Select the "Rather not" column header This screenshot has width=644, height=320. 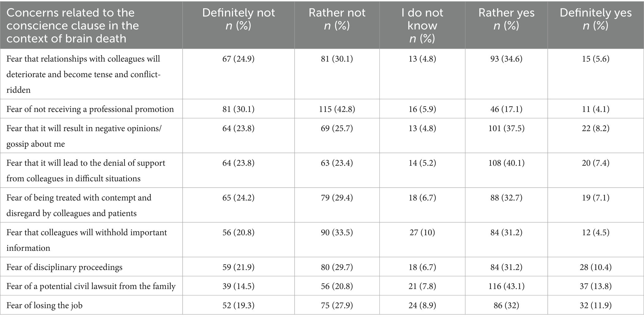click(x=337, y=19)
